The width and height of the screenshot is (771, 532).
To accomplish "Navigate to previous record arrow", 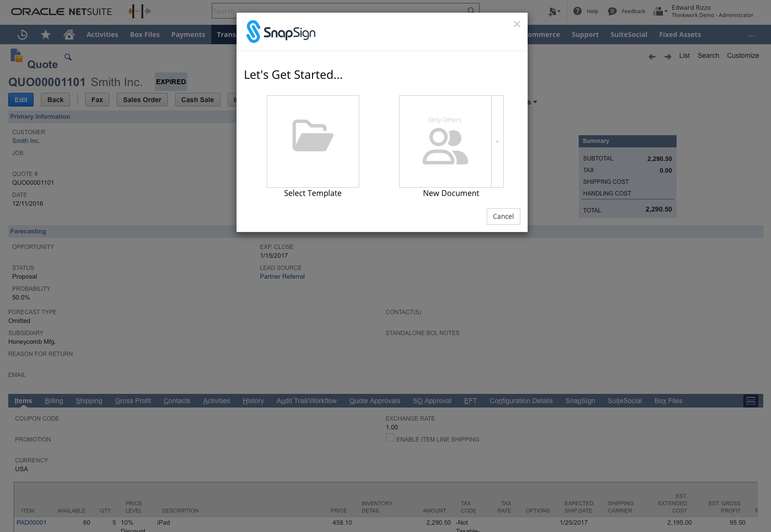I will click(652, 56).
